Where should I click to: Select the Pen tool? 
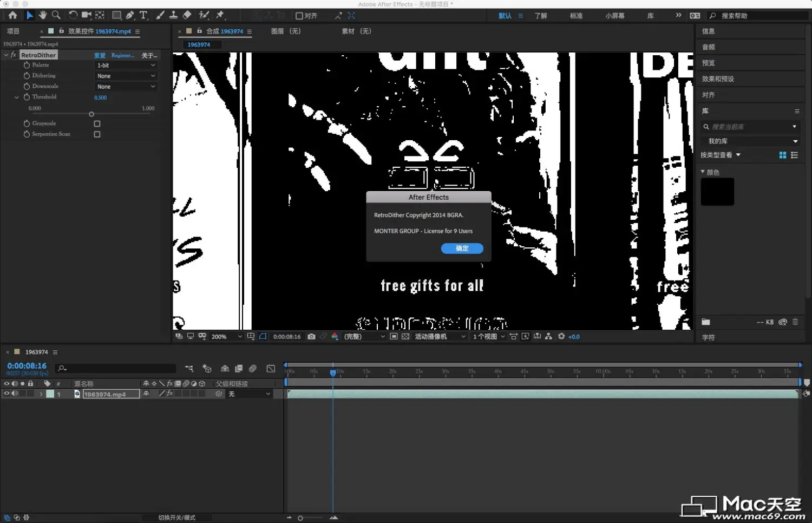pyautogui.click(x=130, y=15)
